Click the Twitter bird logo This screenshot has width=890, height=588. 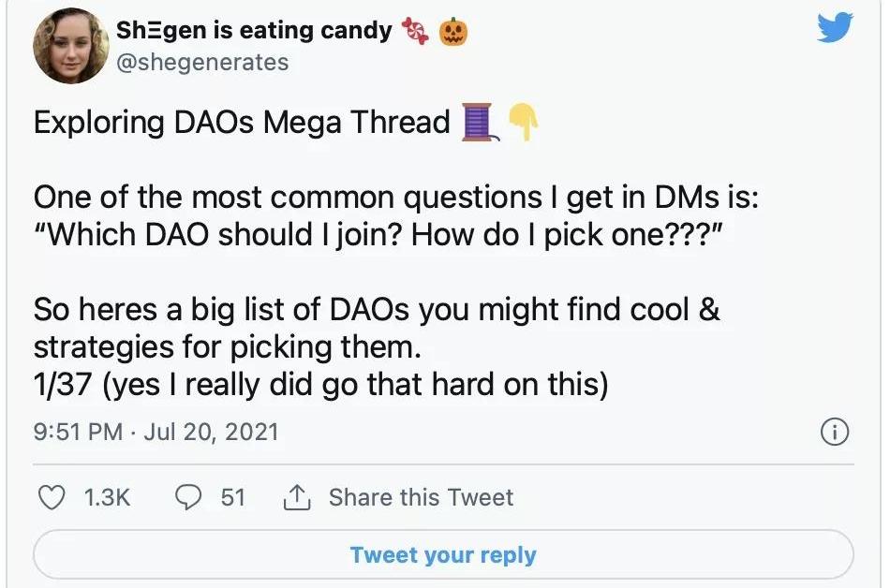(x=835, y=27)
